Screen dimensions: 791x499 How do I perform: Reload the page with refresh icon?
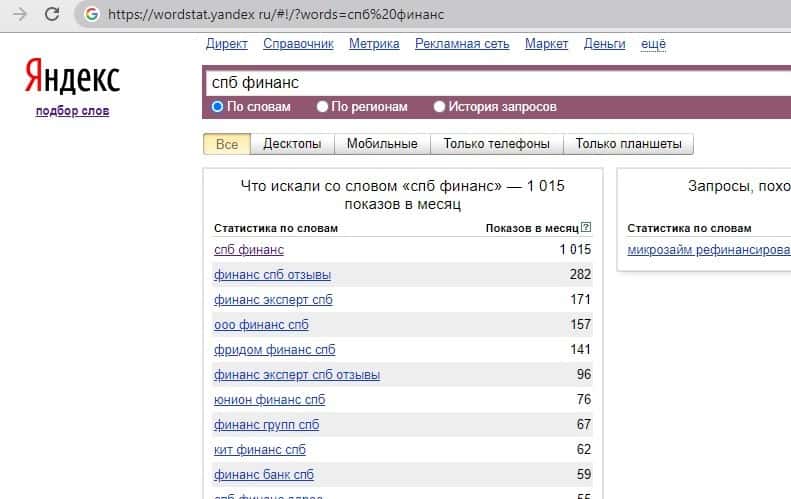click(x=52, y=14)
